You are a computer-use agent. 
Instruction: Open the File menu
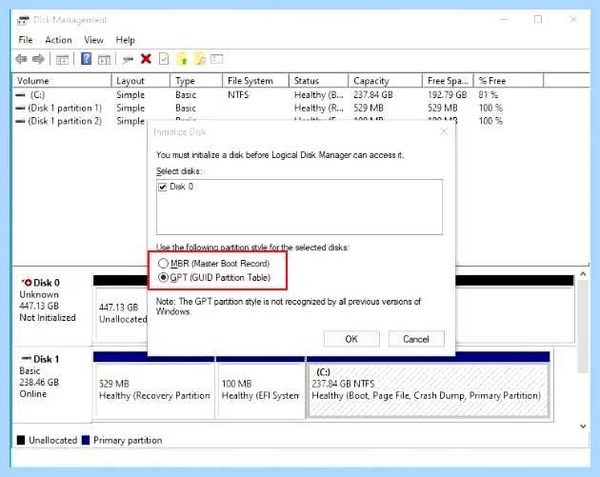coord(26,40)
